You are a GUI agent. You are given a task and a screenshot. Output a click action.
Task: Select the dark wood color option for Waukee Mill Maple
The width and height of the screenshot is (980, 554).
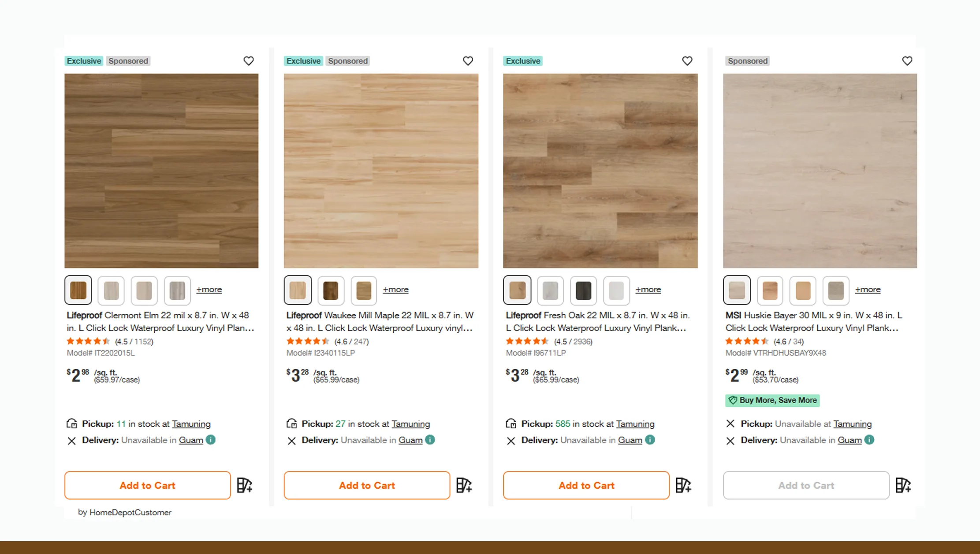pyautogui.click(x=331, y=290)
